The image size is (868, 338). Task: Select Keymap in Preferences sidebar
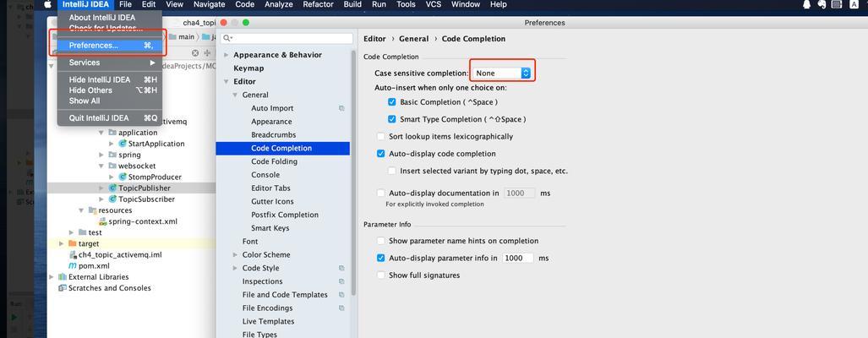click(x=248, y=68)
